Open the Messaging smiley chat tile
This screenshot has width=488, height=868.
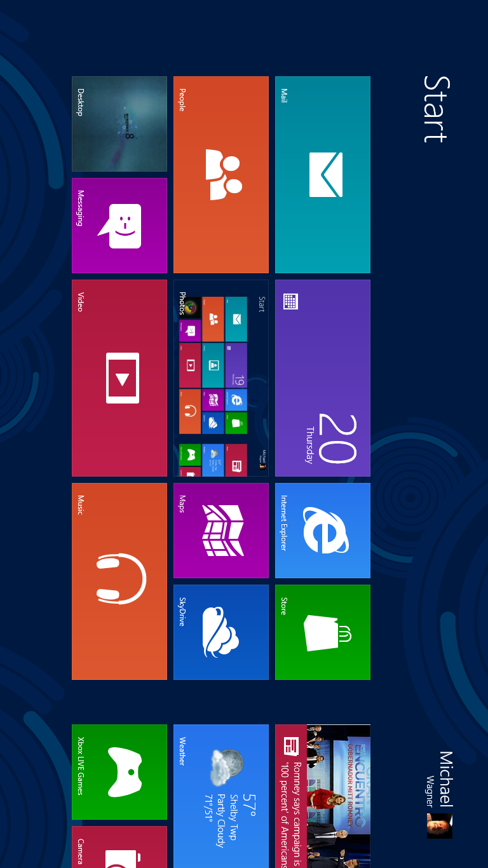(x=119, y=226)
